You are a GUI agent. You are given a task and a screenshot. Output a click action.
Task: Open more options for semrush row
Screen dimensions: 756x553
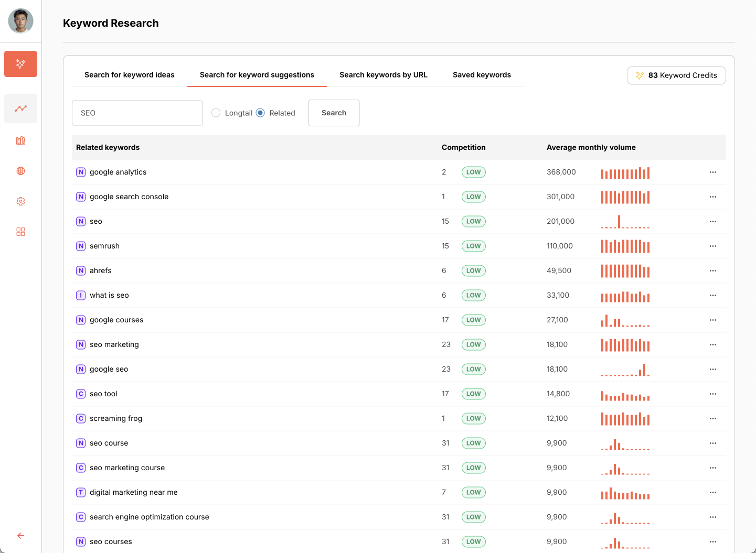pyautogui.click(x=712, y=246)
